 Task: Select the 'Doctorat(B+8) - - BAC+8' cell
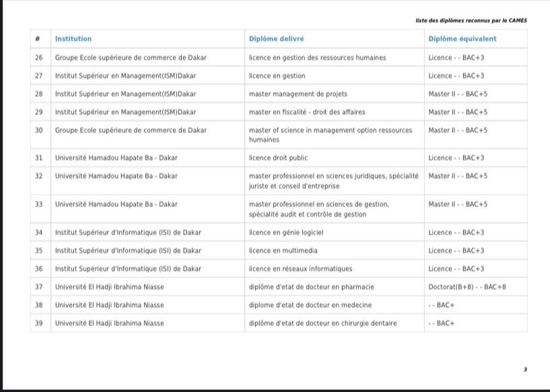pos(467,287)
